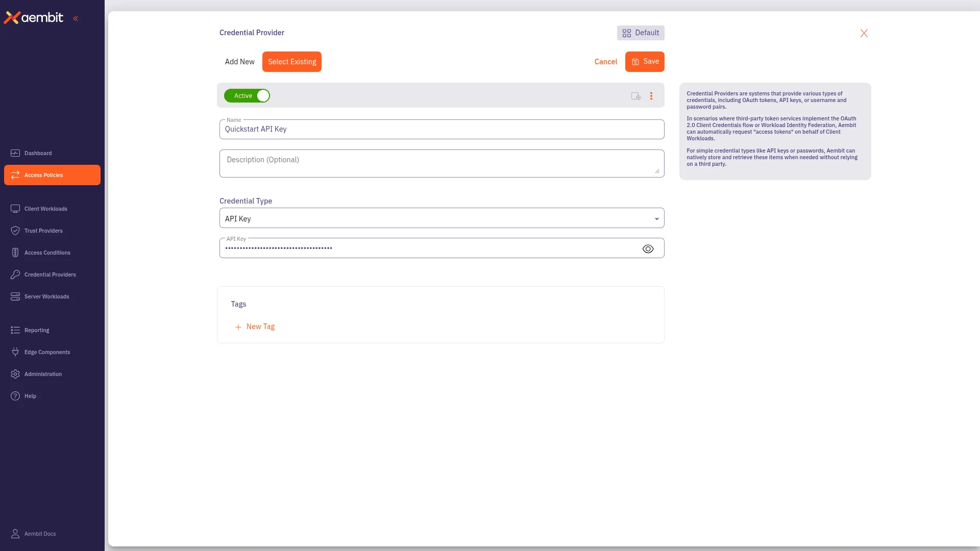
Task: Click the Access Conditions traffic light icon
Action: [15, 253]
